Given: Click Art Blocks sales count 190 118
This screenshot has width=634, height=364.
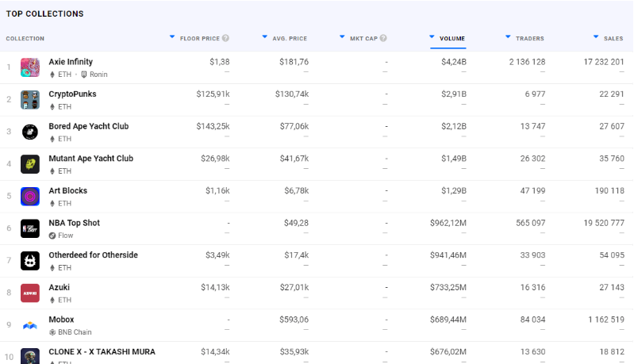Looking at the screenshot, I should (x=609, y=190).
